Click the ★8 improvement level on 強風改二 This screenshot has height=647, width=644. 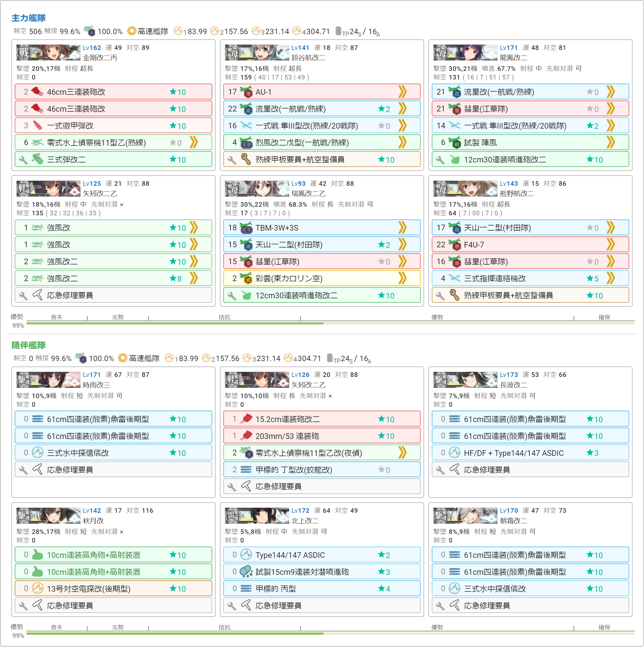[x=176, y=279]
